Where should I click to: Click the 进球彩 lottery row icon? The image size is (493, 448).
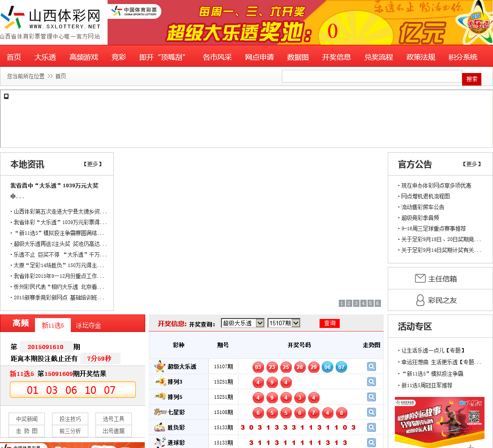point(160,442)
